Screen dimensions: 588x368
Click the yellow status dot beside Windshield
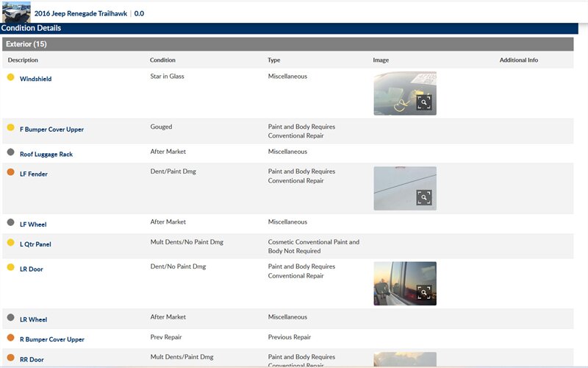10,77
